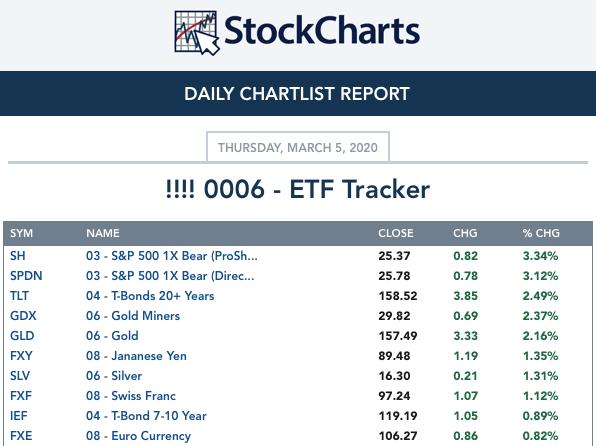Viewport: 596px width, 446px height.
Task: Sort by the CLOSE column header
Action: pyautogui.click(x=396, y=233)
